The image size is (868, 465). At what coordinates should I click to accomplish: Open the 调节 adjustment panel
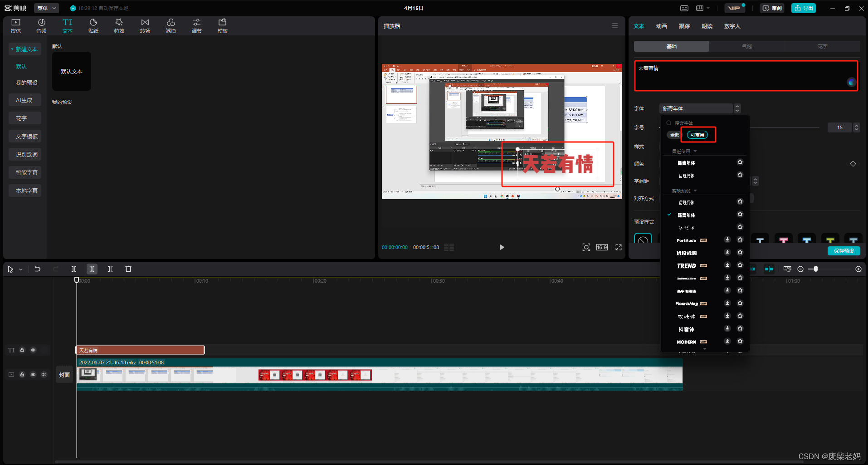point(197,26)
